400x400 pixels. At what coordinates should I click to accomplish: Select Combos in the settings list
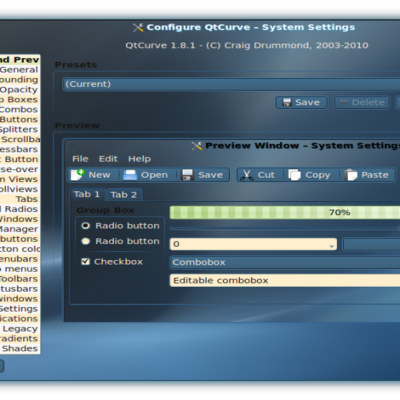point(19,110)
